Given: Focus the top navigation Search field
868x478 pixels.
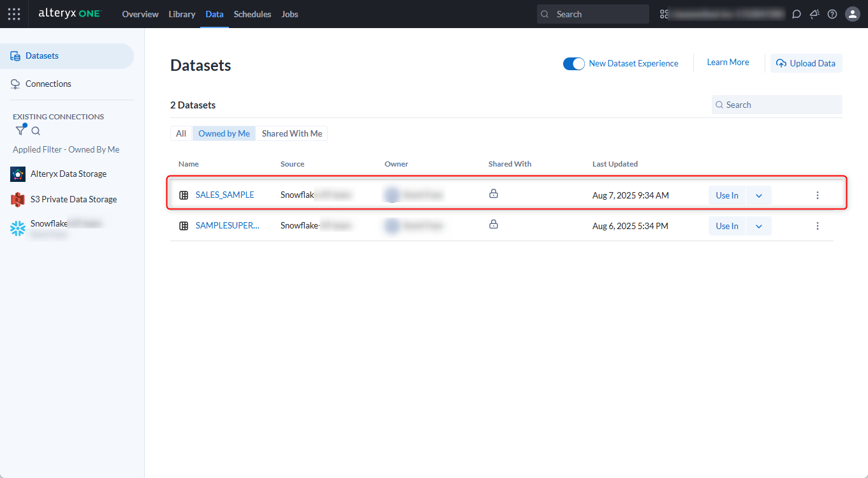Looking at the screenshot, I should pyautogui.click(x=593, y=14).
